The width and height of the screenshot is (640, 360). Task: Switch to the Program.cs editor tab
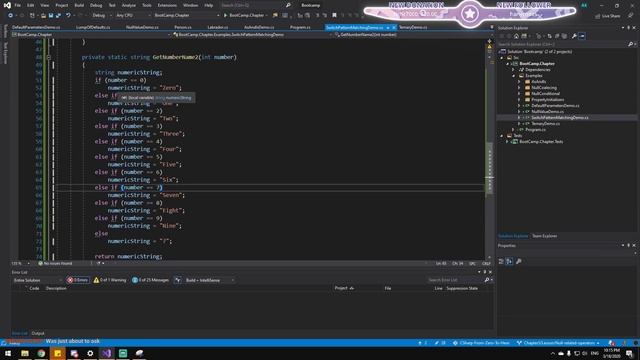click(300, 27)
